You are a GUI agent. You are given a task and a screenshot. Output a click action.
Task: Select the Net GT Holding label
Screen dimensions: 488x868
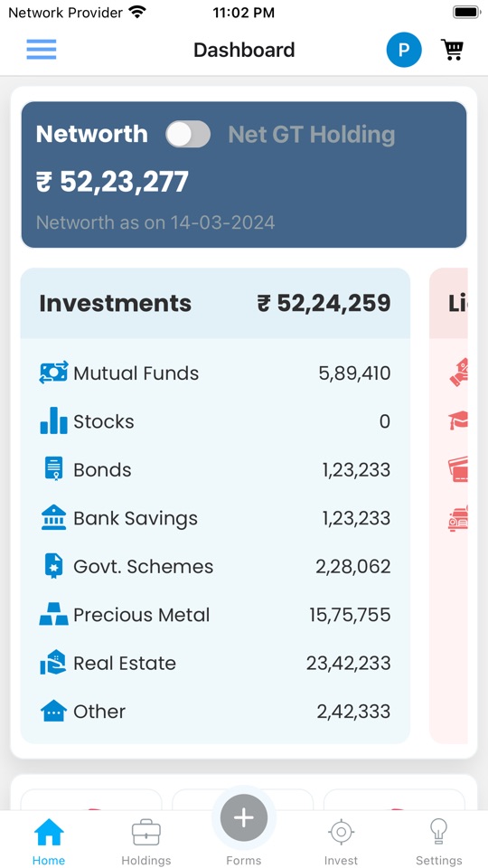pos(312,135)
